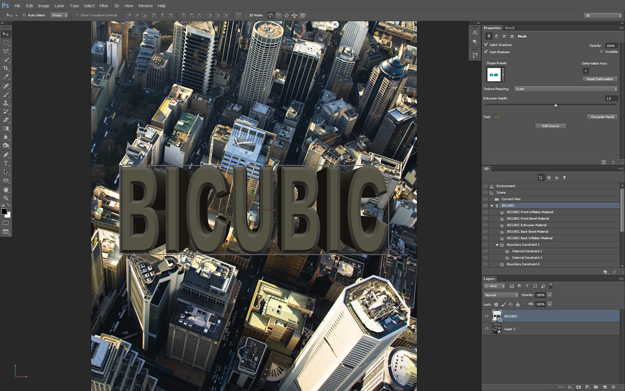Click the Edit Source button
This screenshot has width=625, height=391.
(550, 126)
